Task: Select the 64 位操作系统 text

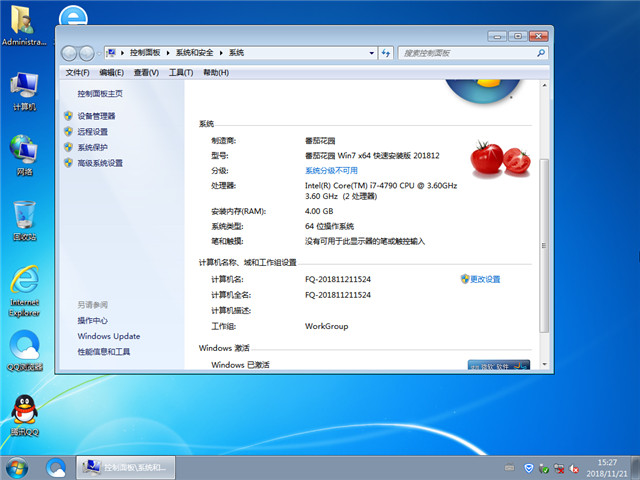Action: [x=329, y=226]
